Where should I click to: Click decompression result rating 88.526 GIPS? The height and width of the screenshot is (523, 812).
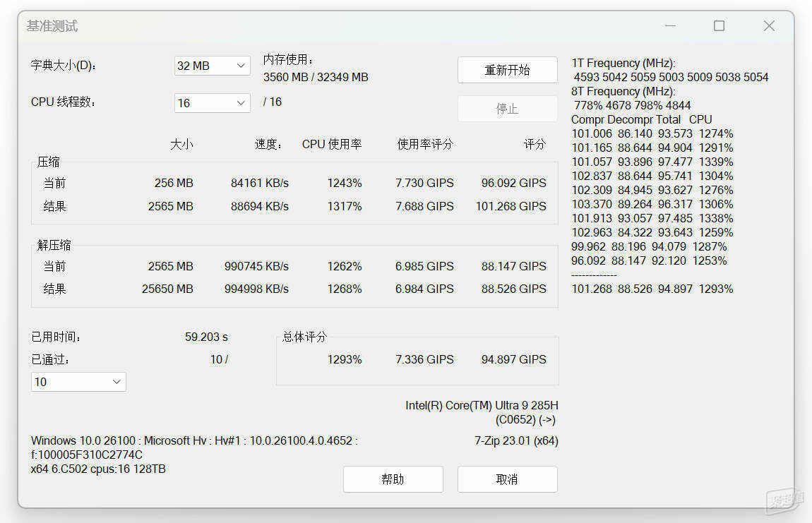(514, 289)
